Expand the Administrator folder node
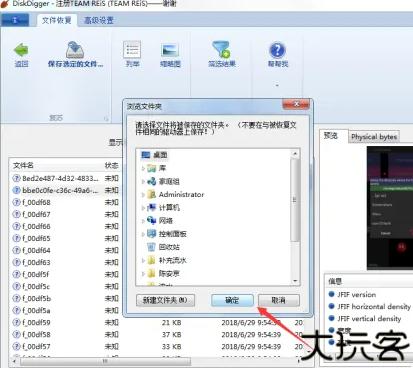Viewport: 413px width, 368px height. pyautogui.click(x=143, y=195)
